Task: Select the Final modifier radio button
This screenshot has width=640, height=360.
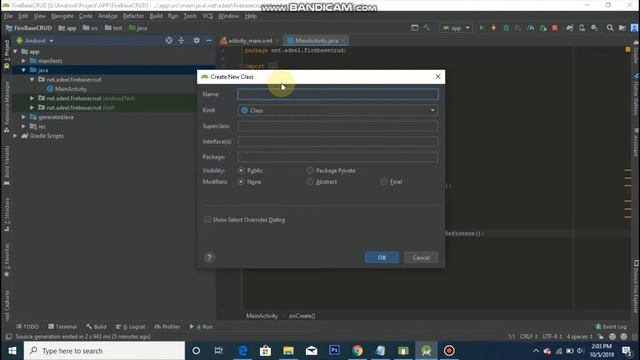Action: point(384,182)
